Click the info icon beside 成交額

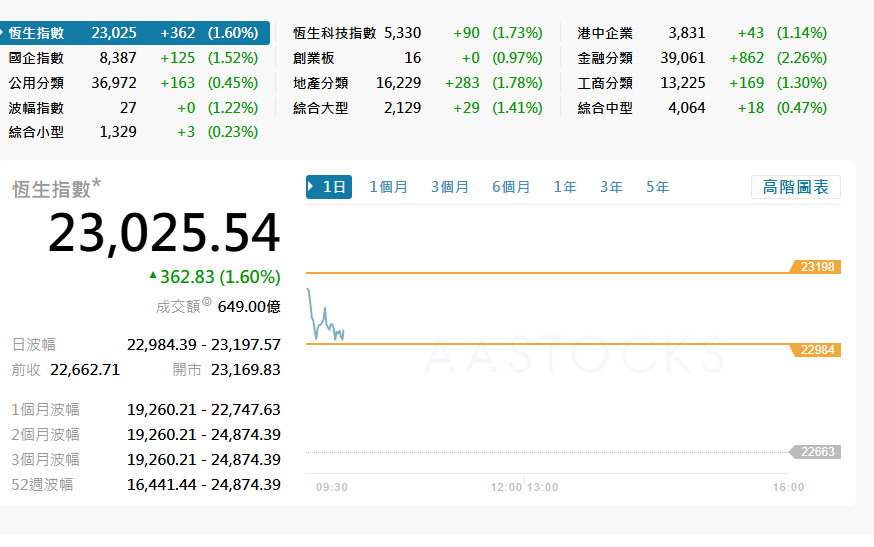[x=207, y=302]
